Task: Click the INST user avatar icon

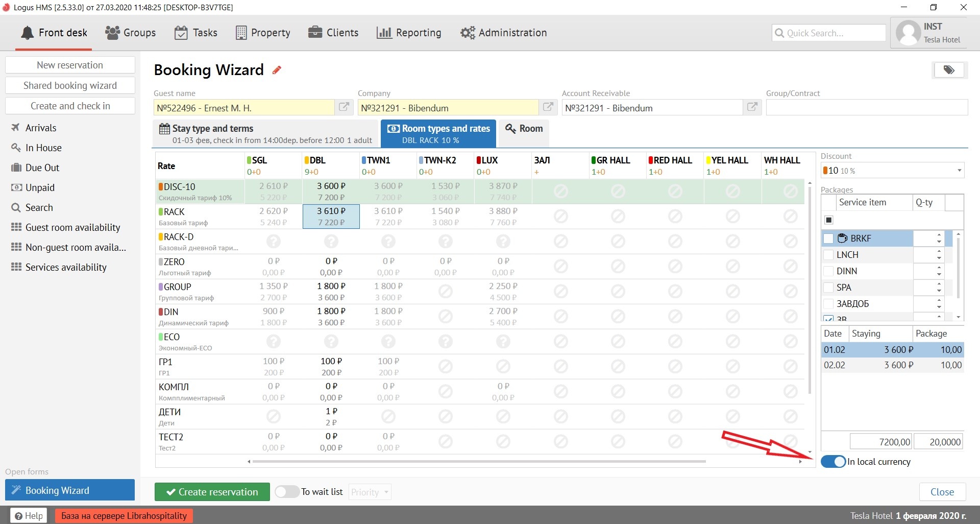Action: tap(908, 33)
